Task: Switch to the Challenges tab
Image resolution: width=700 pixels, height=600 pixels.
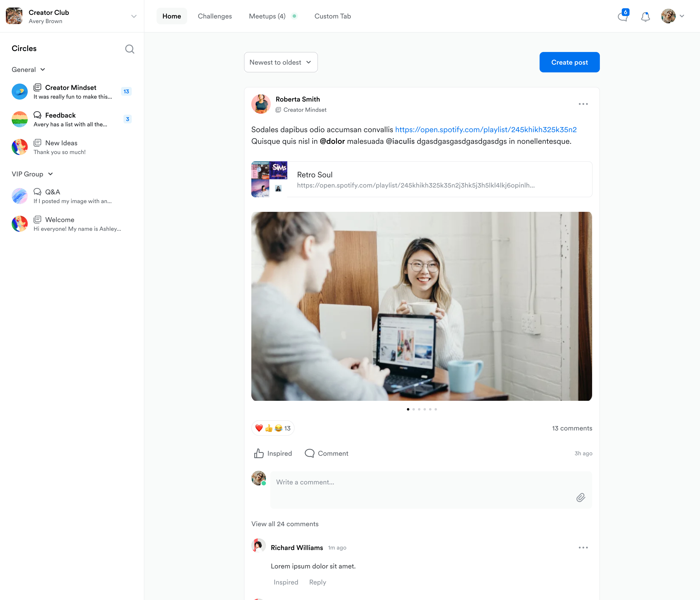Action: click(x=215, y=16)
